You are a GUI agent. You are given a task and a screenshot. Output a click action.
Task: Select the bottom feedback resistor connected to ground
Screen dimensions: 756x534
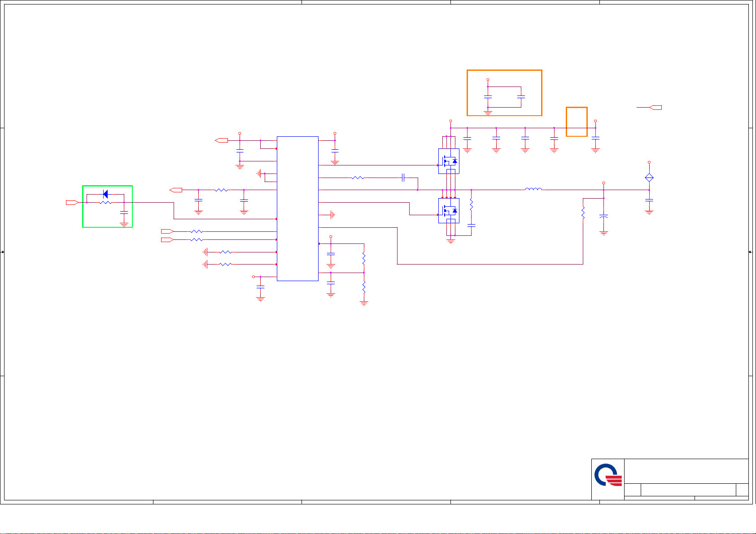[x=364, y=287]
